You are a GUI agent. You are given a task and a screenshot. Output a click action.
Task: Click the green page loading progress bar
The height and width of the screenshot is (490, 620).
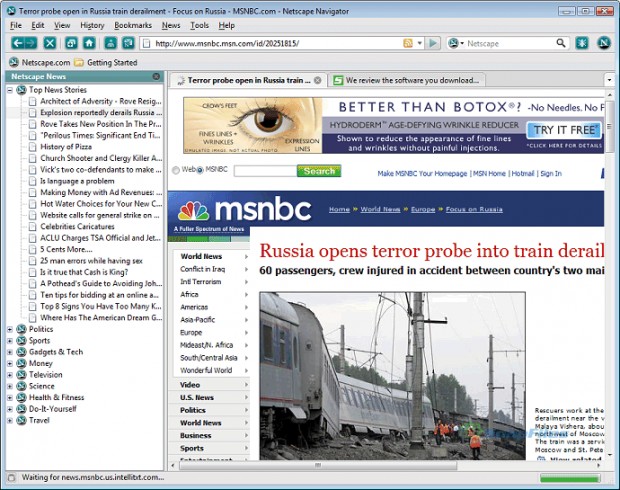[x=570, y=479]
